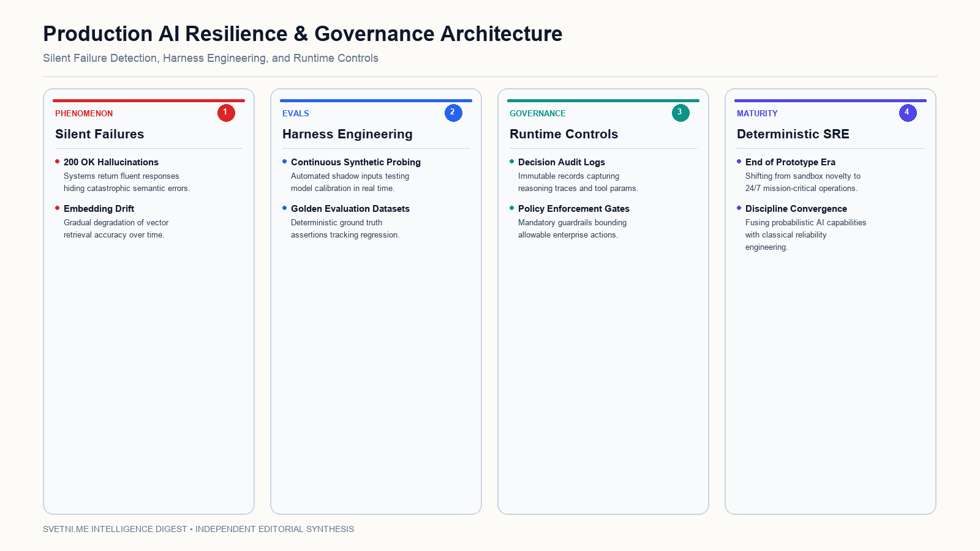Select the "Runtime Controls" card heading
This screenshot has height=551, width=980.
click(563, 134)
